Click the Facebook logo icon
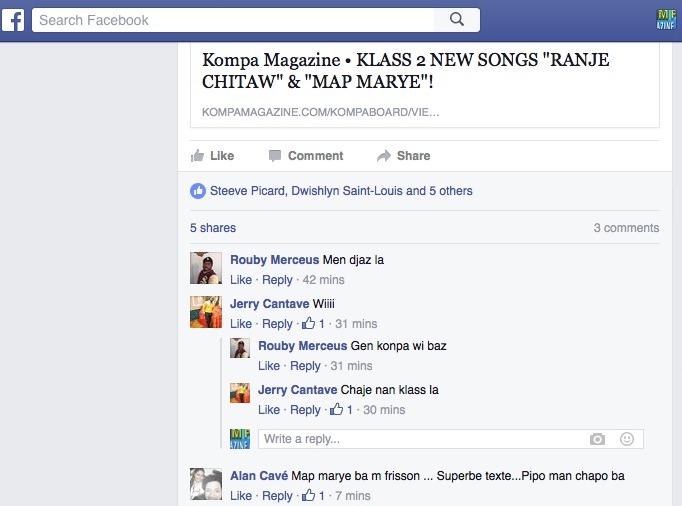The image size is (682, 506). coord(13,20)
